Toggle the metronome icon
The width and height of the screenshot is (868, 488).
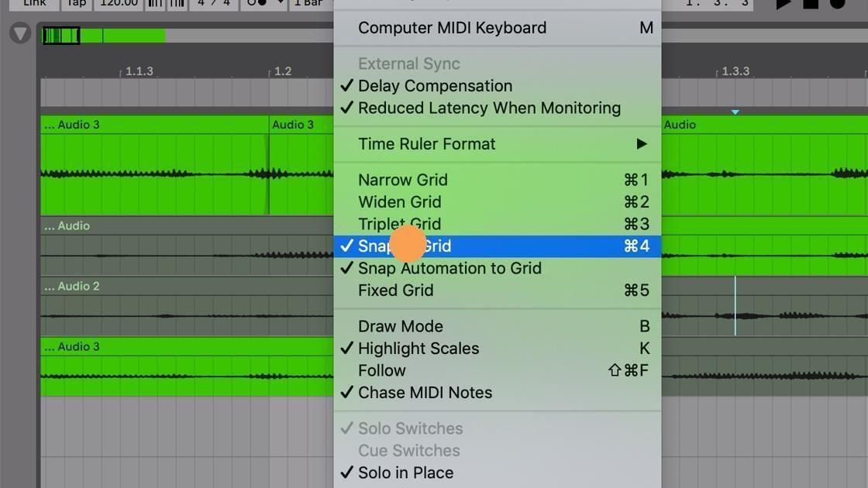point(256,3)
